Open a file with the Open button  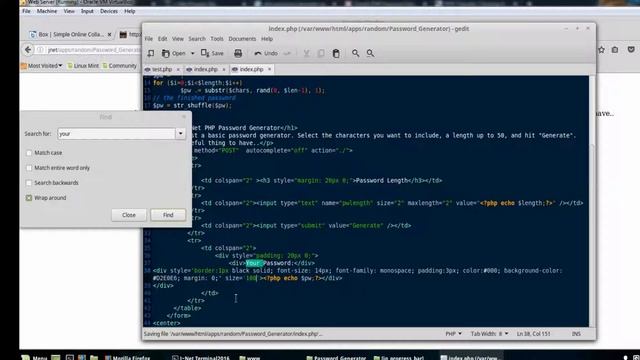(x=173, y=53)
